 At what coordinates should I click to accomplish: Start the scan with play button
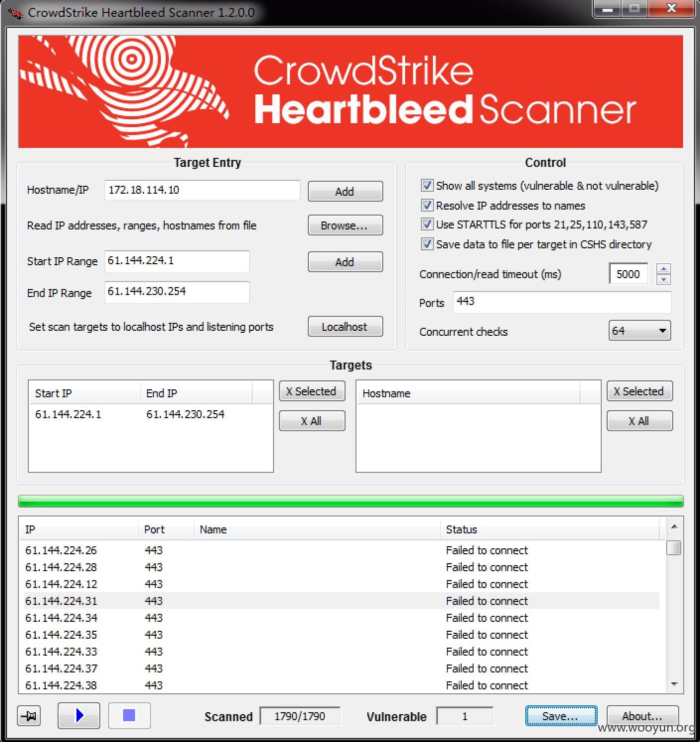[x=79, y=715]
